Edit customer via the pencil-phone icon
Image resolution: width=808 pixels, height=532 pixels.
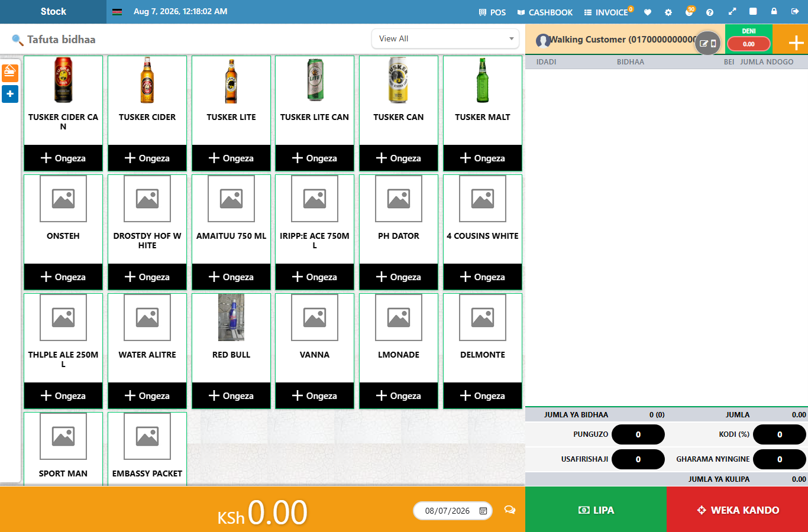[708, 43]
